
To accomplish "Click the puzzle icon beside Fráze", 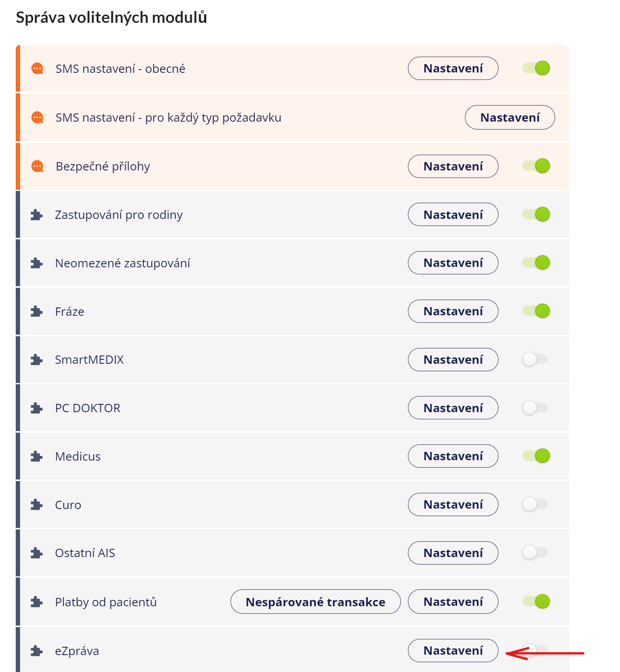I will (37, 311).
